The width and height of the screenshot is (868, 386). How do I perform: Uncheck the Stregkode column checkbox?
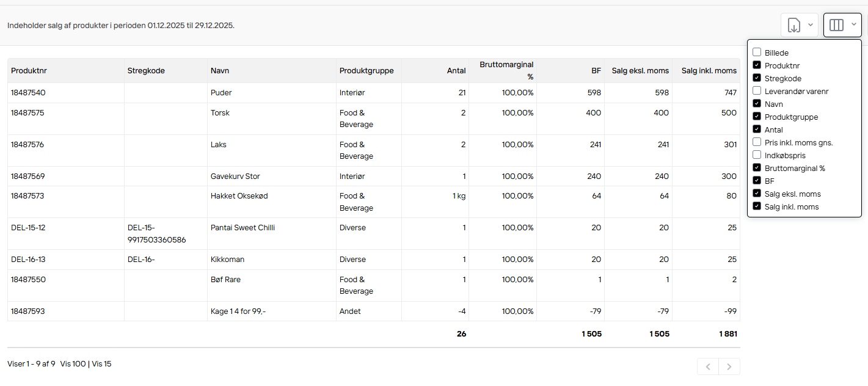[757, 78]
